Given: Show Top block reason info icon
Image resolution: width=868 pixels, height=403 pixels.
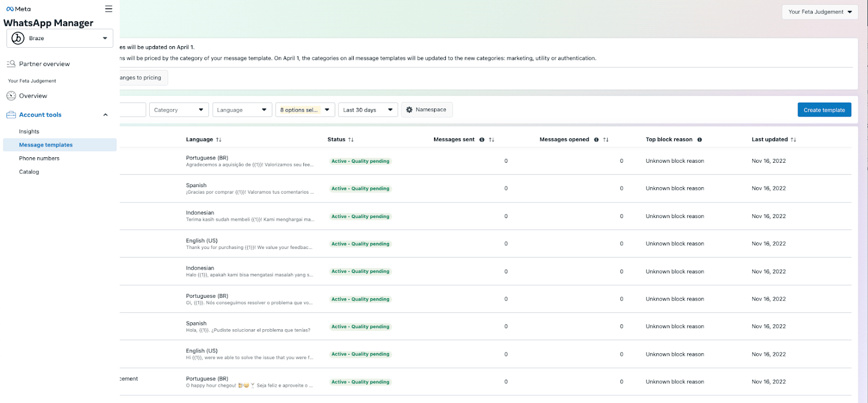Looking at the screenshot, I should tap(700, 139).
